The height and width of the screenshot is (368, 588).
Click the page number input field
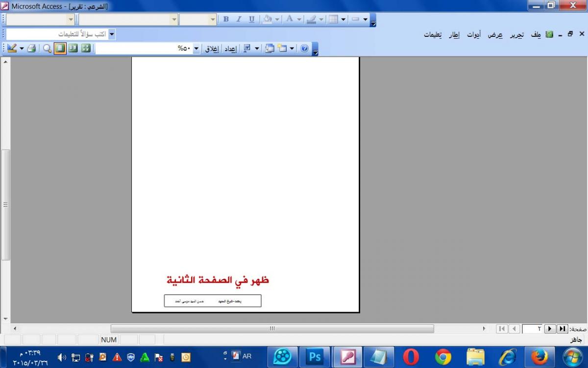[533, 329]
